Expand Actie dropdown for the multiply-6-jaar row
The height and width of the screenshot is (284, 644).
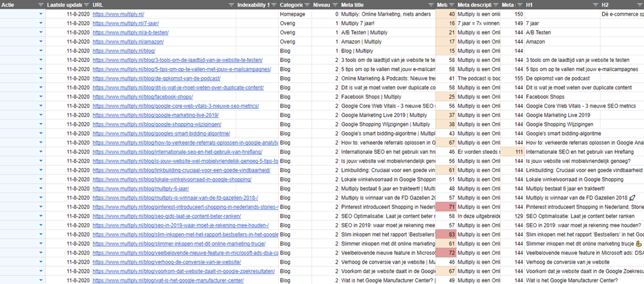click(x=40, y=189)
